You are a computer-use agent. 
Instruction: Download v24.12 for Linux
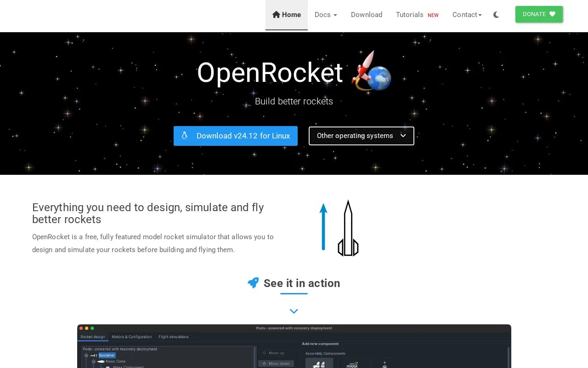(x=236, y=136)
